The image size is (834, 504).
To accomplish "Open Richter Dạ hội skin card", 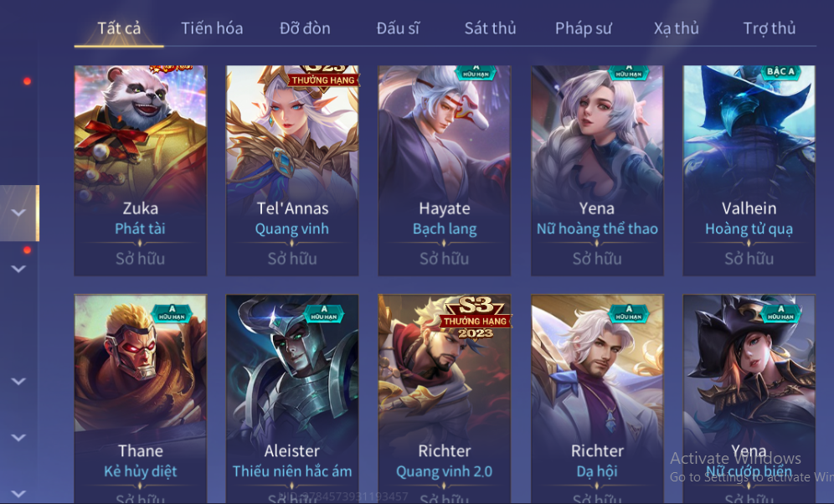I will tap(597, 399).
